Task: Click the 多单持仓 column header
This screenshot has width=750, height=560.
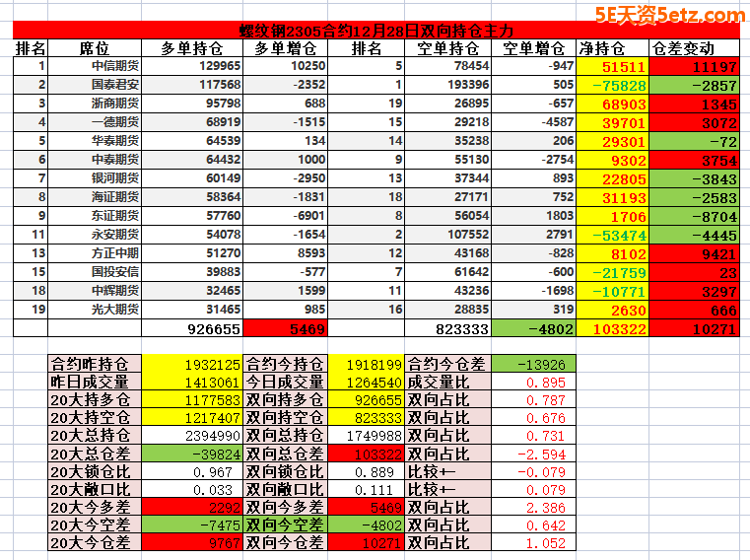Action: [192, 48]
